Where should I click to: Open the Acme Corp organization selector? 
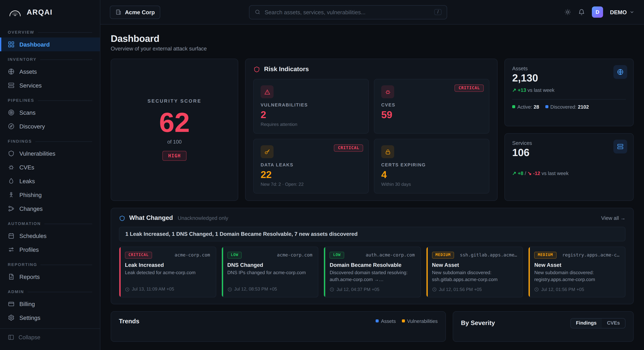(x=135, y=12)
